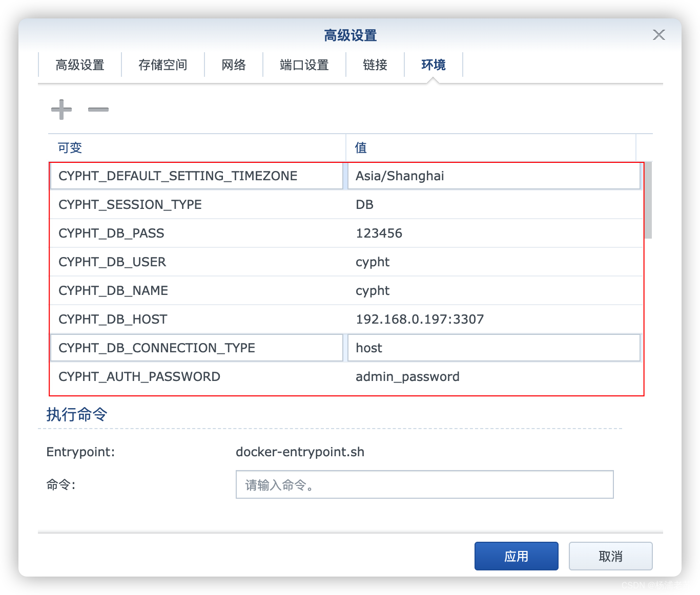Close the 高级设置 dialog
This screenshot has width=700, height=595.
click(x=659, y=35)
